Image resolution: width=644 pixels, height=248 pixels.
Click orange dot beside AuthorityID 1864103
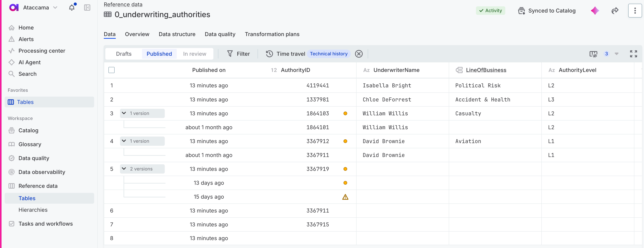point(345,114)
